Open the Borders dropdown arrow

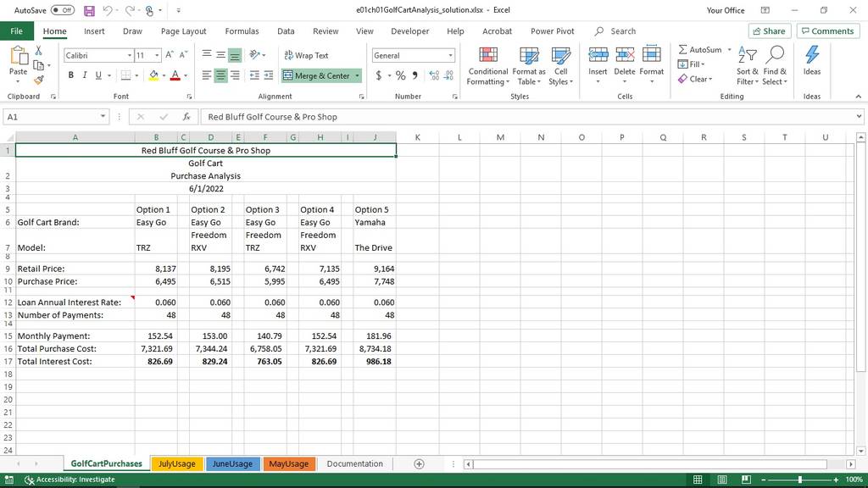[136, 75]
